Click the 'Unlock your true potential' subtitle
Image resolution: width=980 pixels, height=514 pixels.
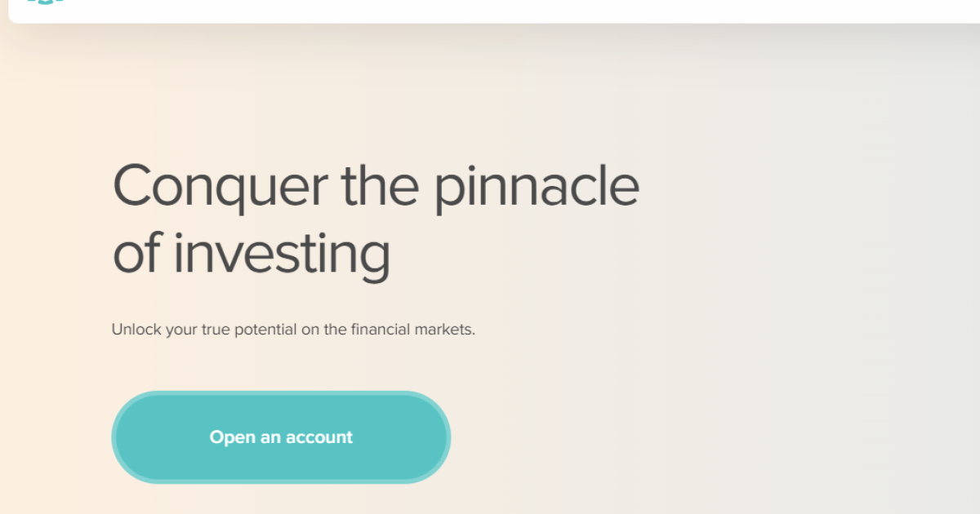point(293,330)
